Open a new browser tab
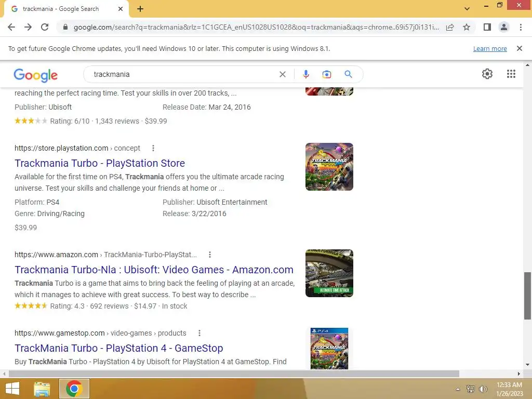The width and height of the screenshot is (532, 399). click(140, 9)
